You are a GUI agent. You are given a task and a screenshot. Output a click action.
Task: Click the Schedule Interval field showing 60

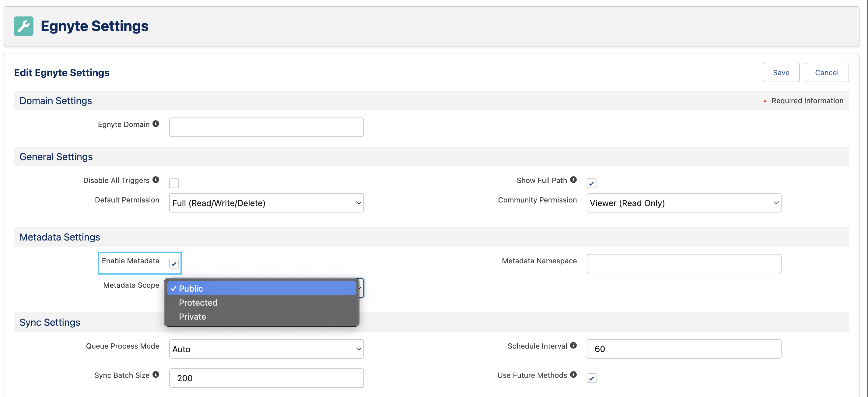coord(684,349)
